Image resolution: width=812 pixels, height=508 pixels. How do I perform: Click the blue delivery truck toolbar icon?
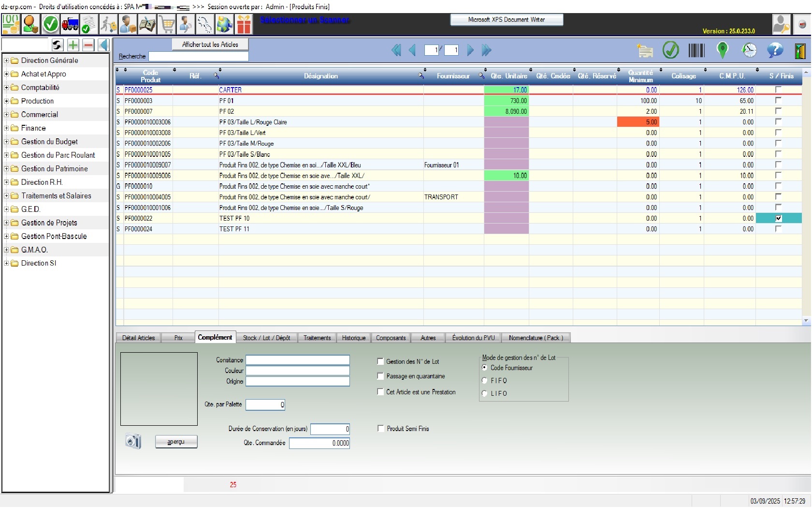[70, 24]
